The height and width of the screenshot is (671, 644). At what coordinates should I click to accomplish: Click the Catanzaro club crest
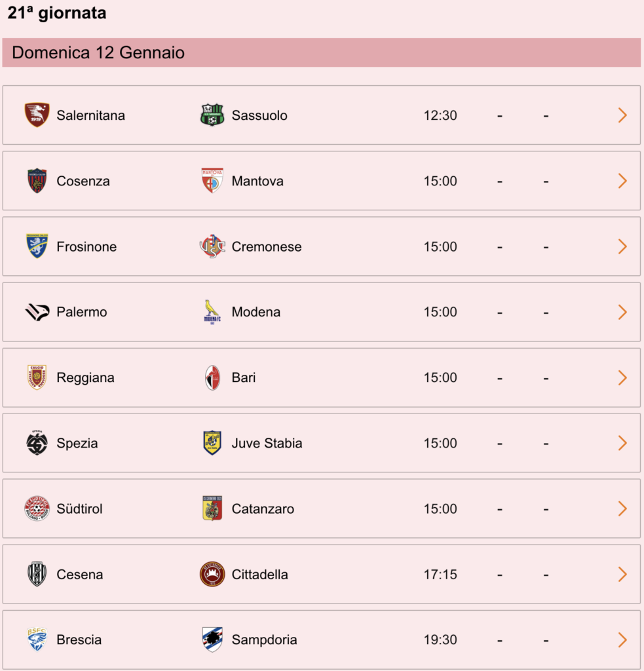(212, 508)
